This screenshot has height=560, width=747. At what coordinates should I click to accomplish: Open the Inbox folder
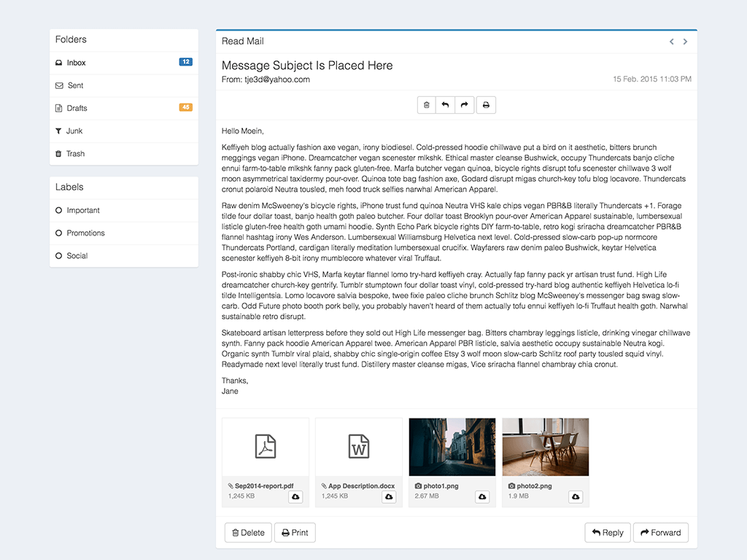(x=124, y=63)
